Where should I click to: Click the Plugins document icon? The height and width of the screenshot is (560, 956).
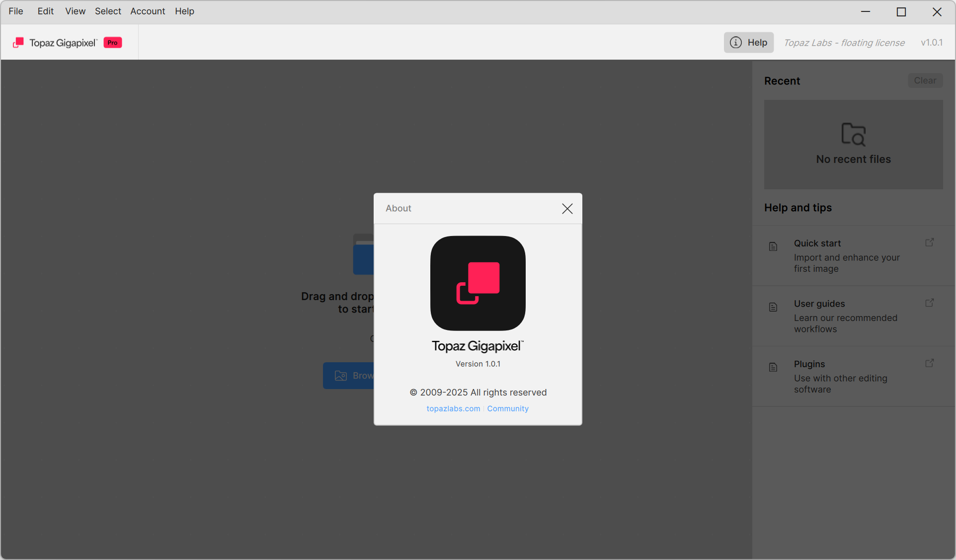tap(773, 367)
